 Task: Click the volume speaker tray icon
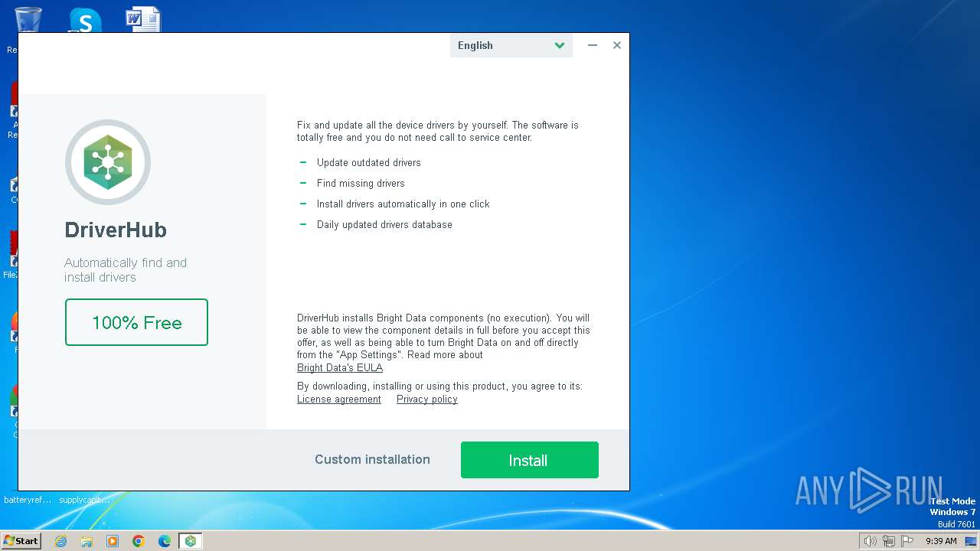point(870,541)
